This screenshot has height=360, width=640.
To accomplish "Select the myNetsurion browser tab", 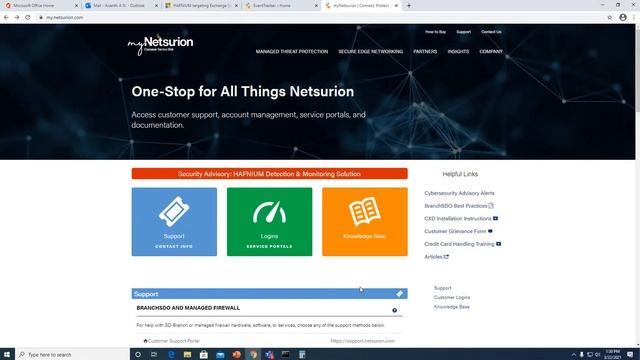I will [x=361, y=6].
